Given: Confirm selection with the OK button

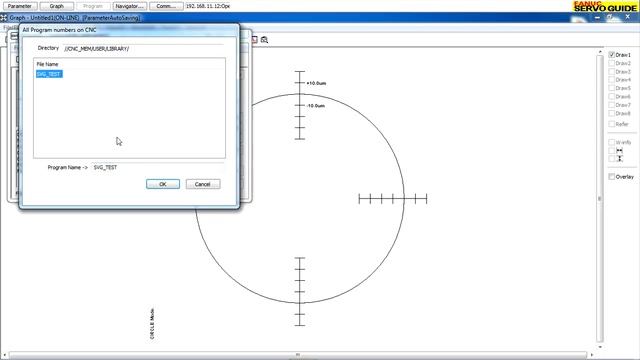Looking at the screenshot, I should pyautogui.click(x=163, y=184).
